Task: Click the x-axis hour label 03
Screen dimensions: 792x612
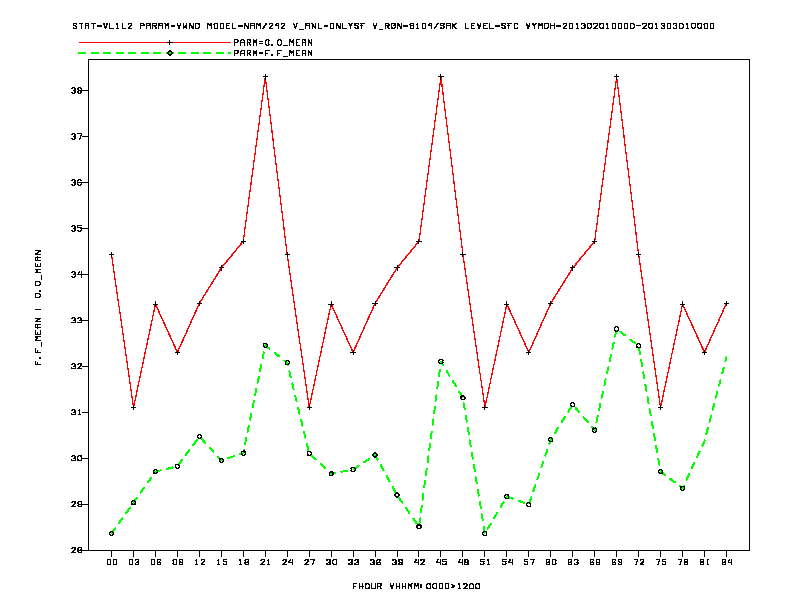Action: 133,562
